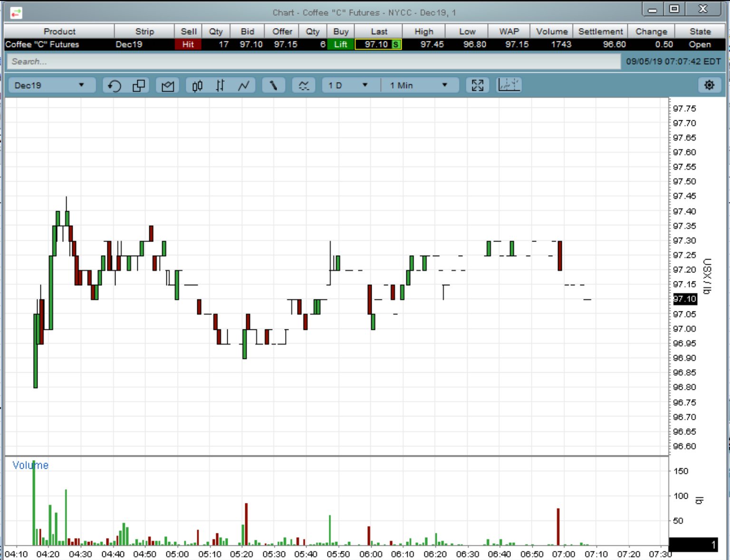
Task: Click the Strip column header
Action: (x=144, y=31)
